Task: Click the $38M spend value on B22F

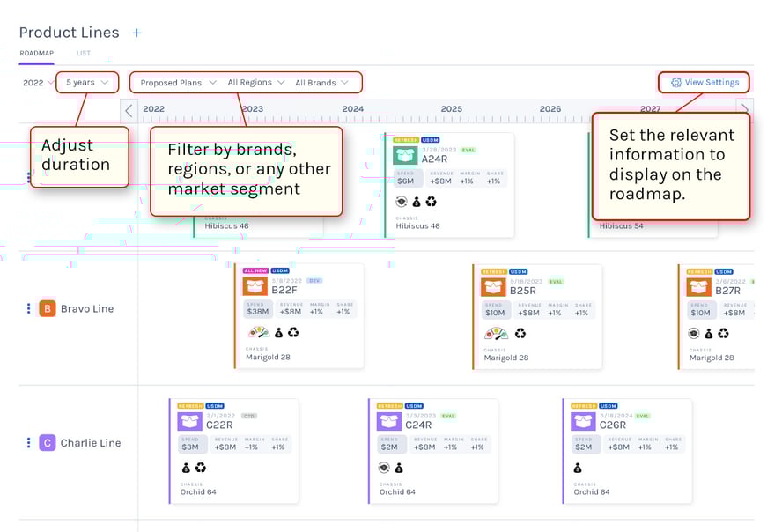Action: pyautogui.click(x=258, y=312)
